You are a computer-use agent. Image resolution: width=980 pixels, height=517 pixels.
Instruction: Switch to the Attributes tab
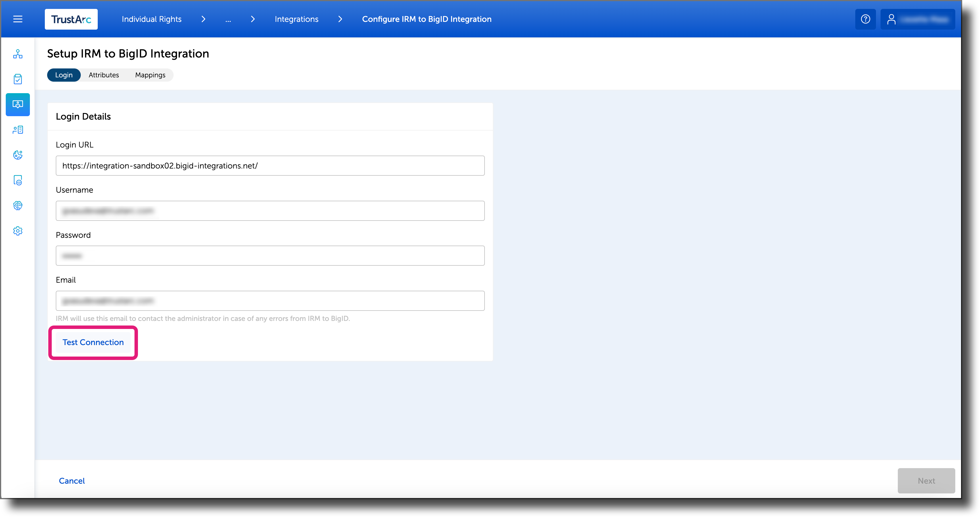pos(103,75)
